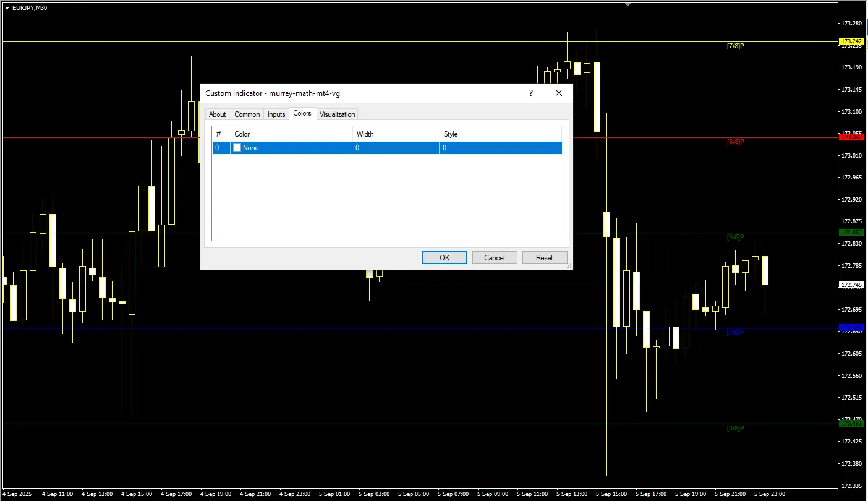Click the [7/8]P Murrey level label
The height and width of the screenshot is (501, 868).
(735, 46)
